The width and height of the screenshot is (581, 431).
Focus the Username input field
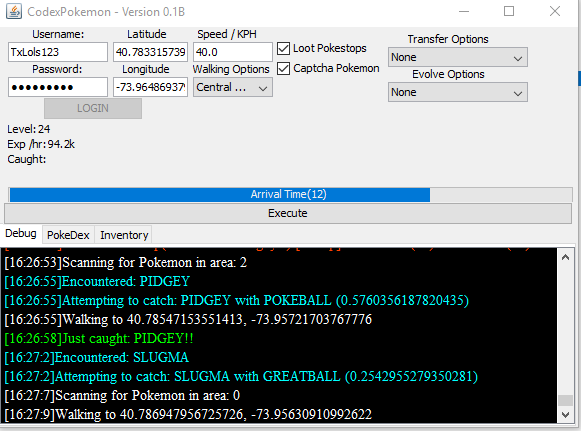[58, 52]
